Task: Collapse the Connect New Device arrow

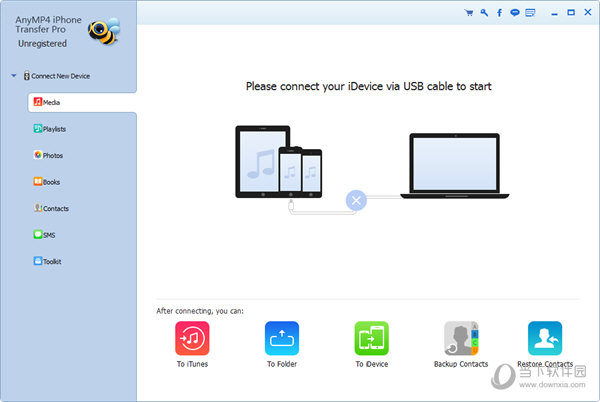Action: [14, 76]
